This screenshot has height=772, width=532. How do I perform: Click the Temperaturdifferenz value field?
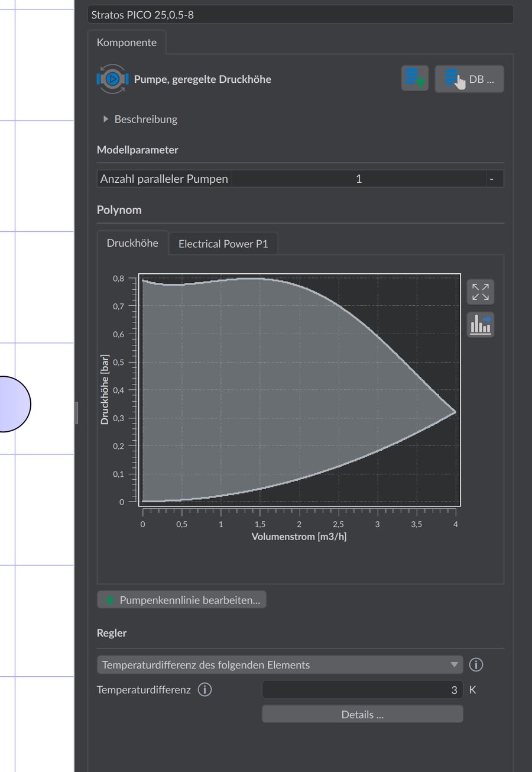pyautogui.click(x=364, y=690)
